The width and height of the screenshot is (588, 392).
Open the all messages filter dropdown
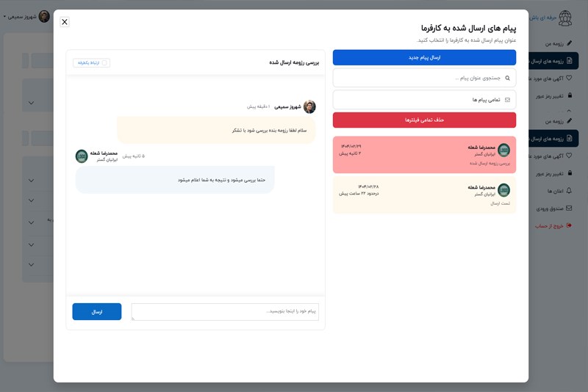pyautogui.click(x=424, y=100)
